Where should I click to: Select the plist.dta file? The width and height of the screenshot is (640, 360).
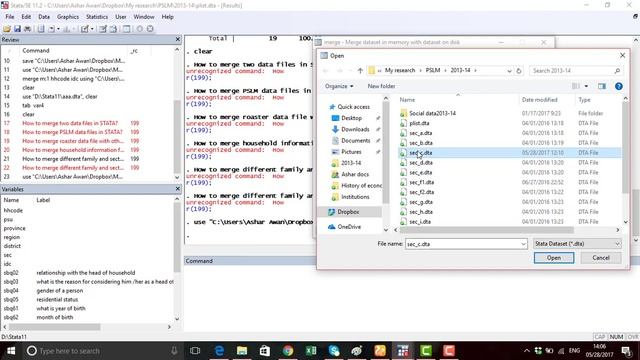[419, 123]
